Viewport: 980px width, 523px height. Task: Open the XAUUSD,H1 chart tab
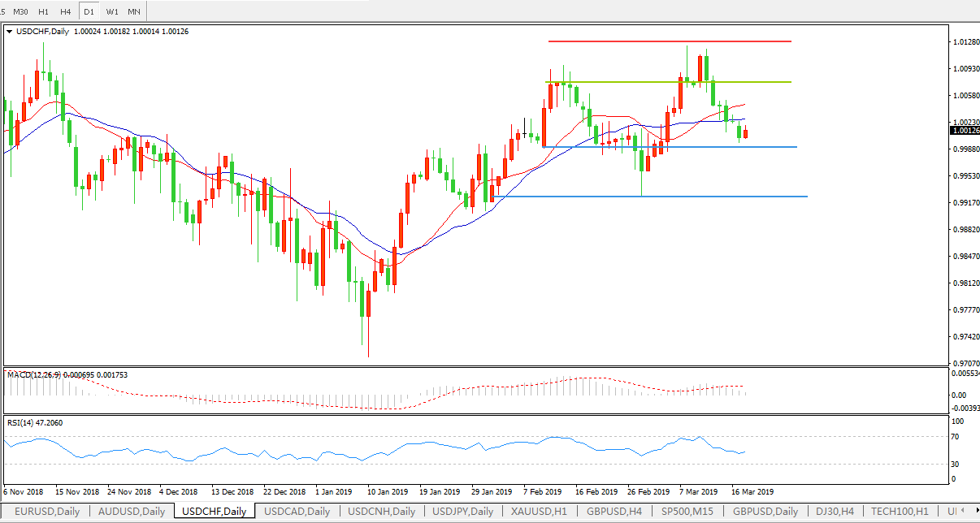point(540,512)
